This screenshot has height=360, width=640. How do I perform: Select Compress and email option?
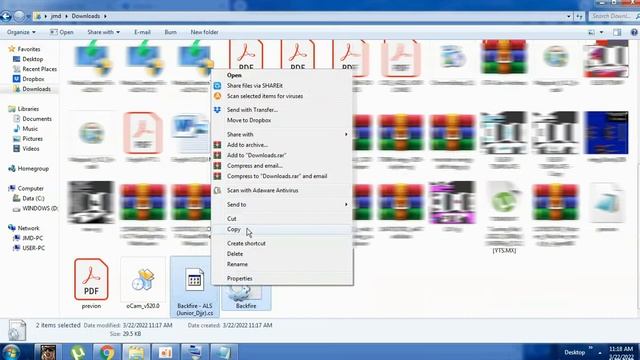coord(282,166)
